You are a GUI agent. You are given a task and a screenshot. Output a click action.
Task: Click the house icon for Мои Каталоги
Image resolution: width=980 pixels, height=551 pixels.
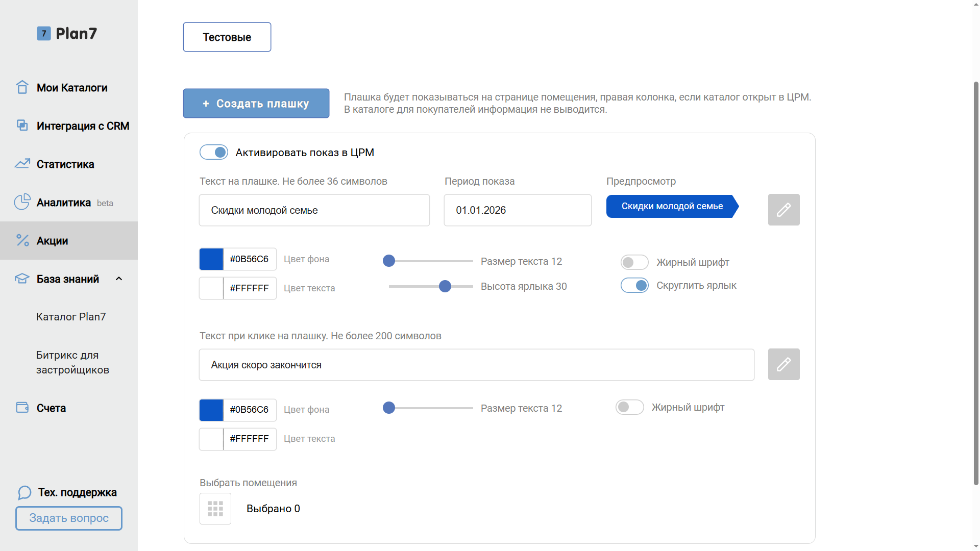pyautogui.click(x=22, y=87)
